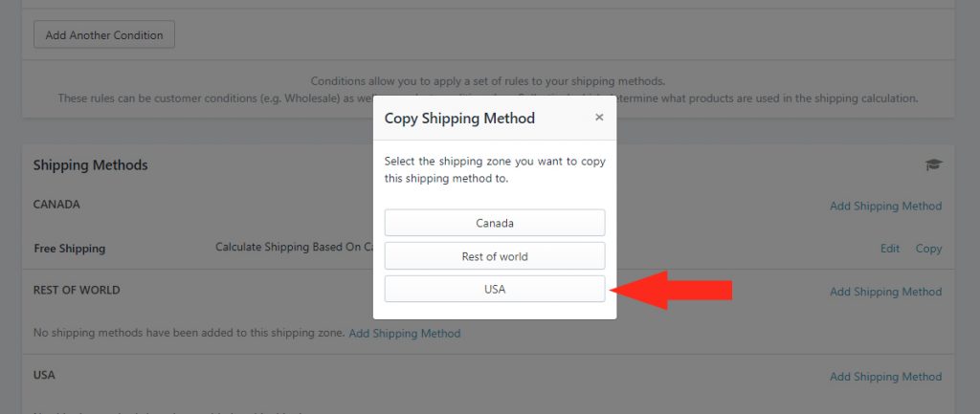Image resolution: width=980 pixels, height=414 pixels.
Task: Click the USA zone heading in list
Action: (44, 376)
